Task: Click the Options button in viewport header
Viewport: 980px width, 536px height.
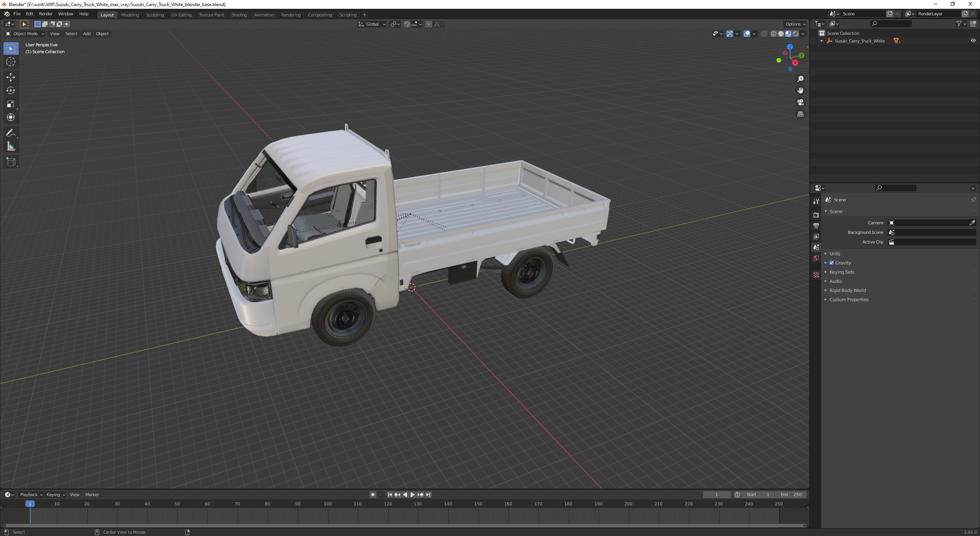Action: click(x=794, y=24)
